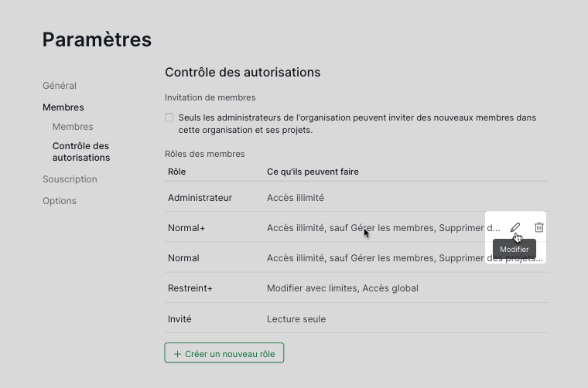Select the Membres sub-item in sidebar

pyautogui.click(x=73, y=127)
